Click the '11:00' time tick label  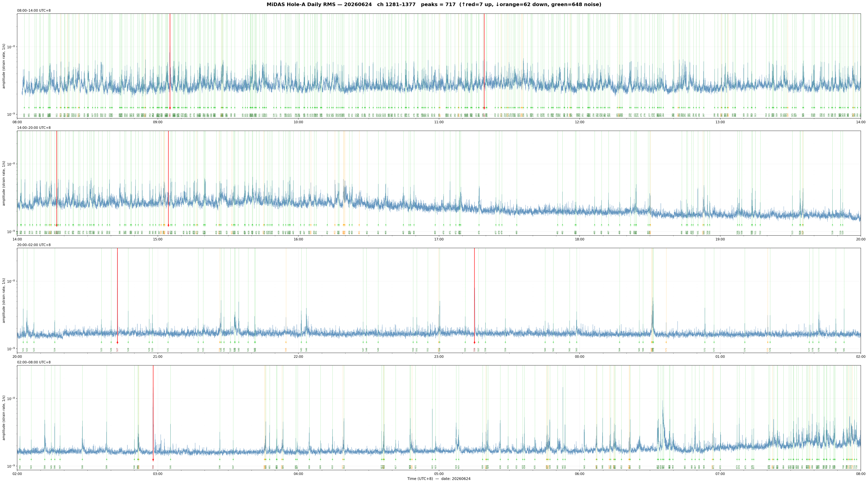click(x=439, y=122)
